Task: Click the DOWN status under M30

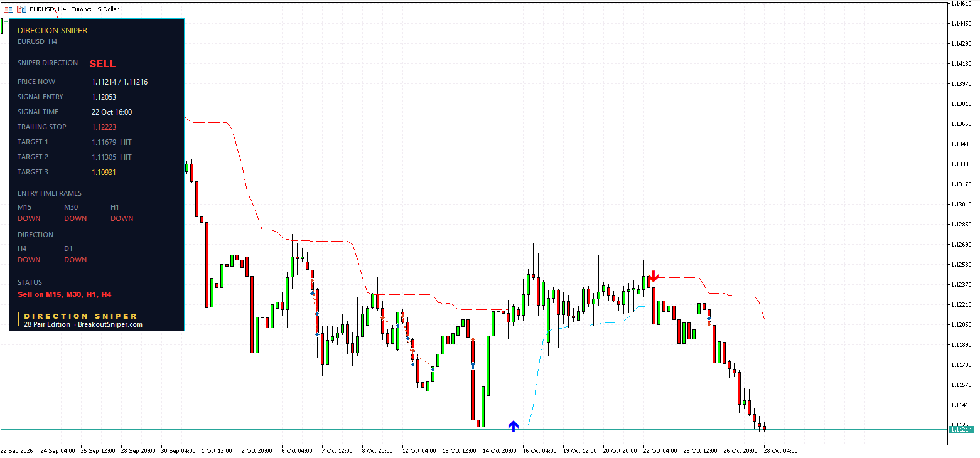Action: (x=75, y=218)
